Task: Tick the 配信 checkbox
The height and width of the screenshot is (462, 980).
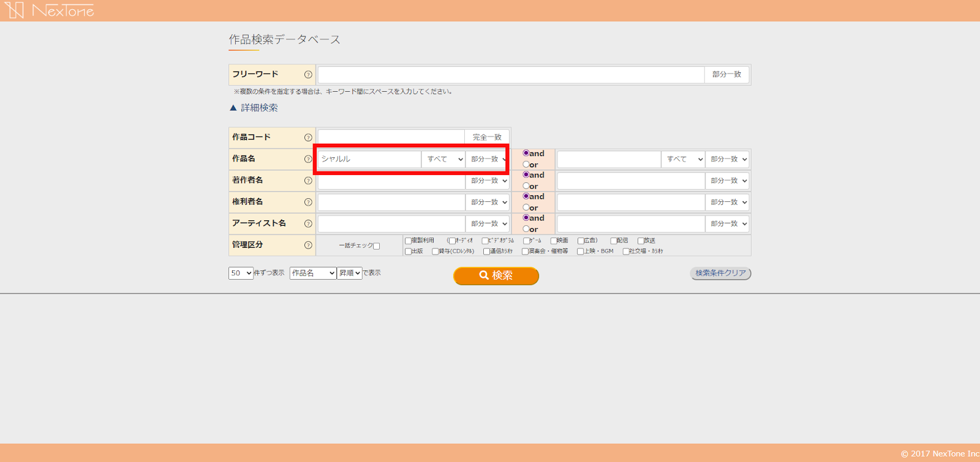Action: point(614,241)
